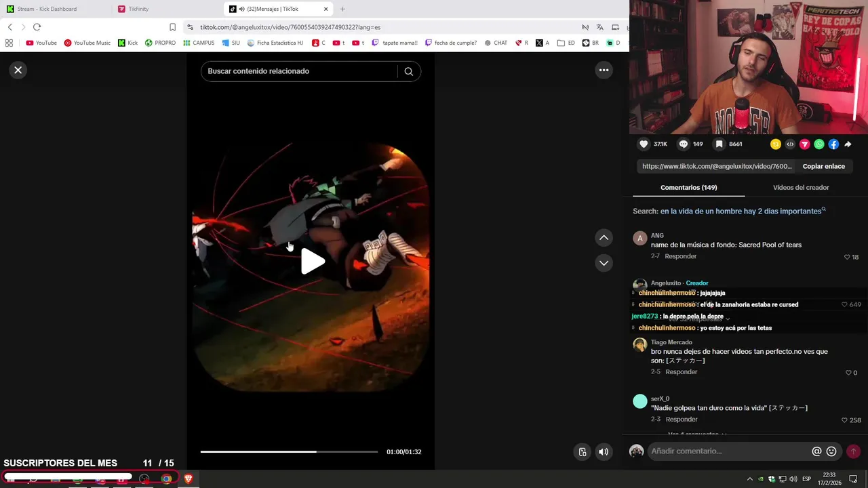Focus the 'Añadir comentario...' input

729,451
